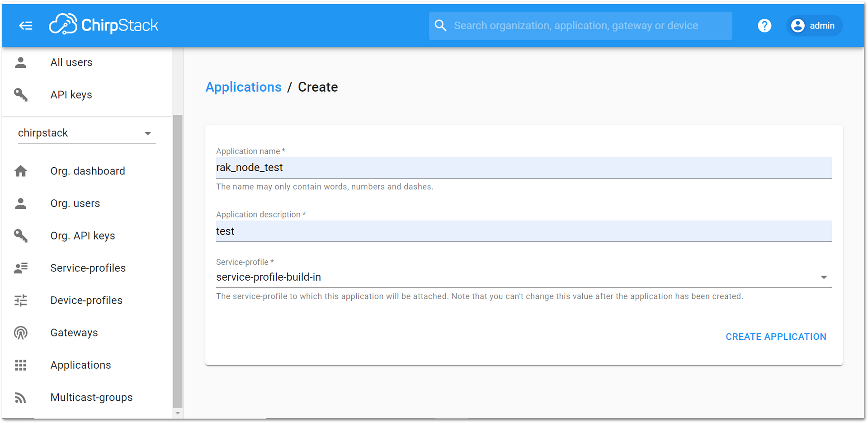Click the ChirpStack cloud logo
This screenshot has width=868, height=423.
click(104, 25)
